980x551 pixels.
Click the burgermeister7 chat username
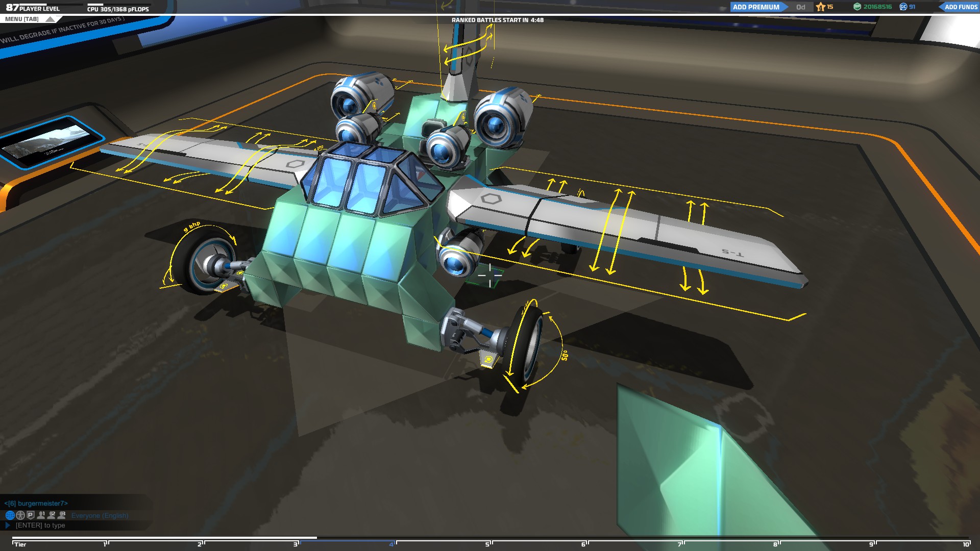36,503
